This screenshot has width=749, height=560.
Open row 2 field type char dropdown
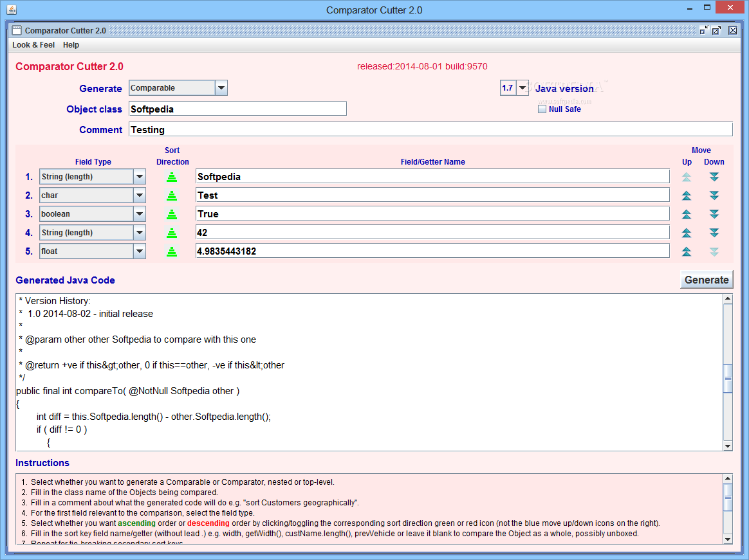[140, 195]
